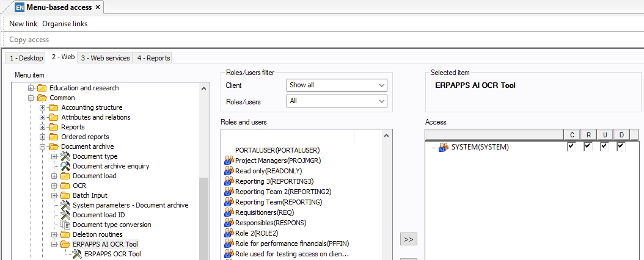Click the ERPAPPS OCR Tool wrench icon
644x260 pixels.
[x=77, y=254]
